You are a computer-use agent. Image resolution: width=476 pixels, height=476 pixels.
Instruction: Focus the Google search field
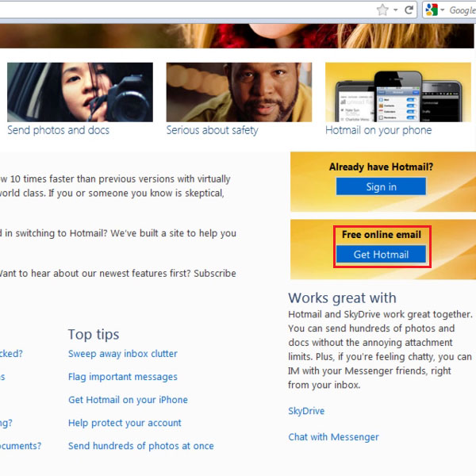[462, 10]
